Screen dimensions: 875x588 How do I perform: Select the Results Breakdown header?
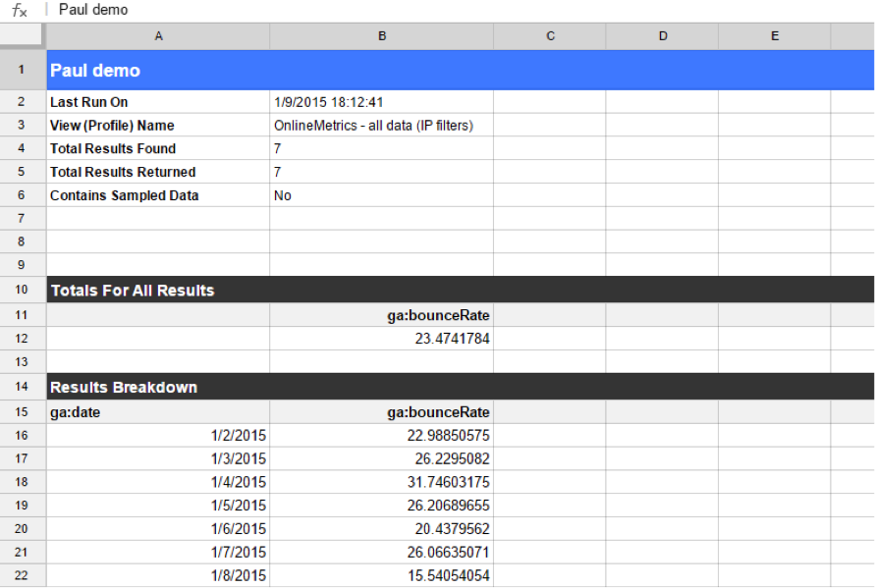coord(461,387)
